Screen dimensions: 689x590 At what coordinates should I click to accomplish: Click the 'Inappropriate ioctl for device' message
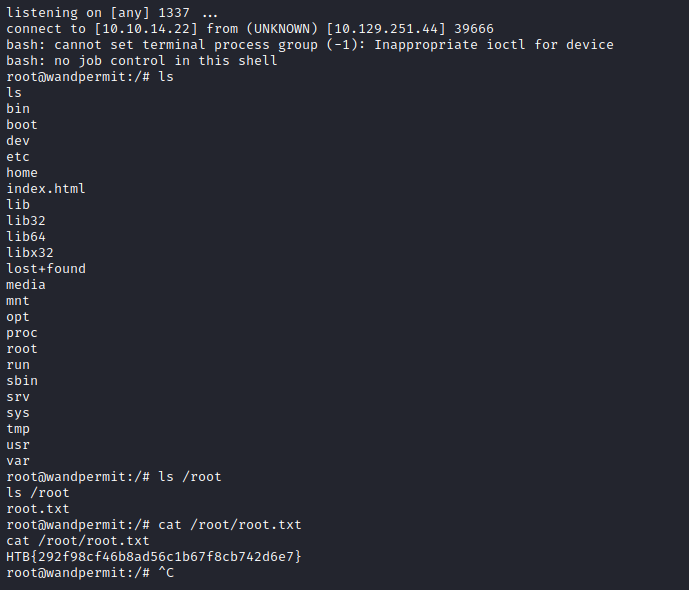494,45
